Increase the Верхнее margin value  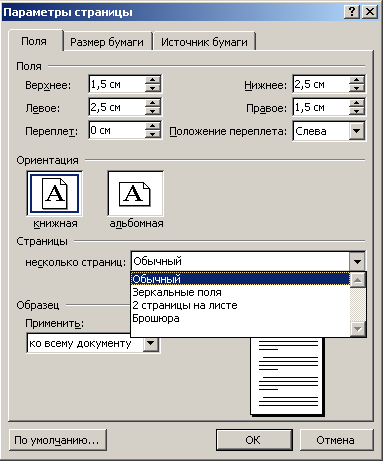[153, 80]
